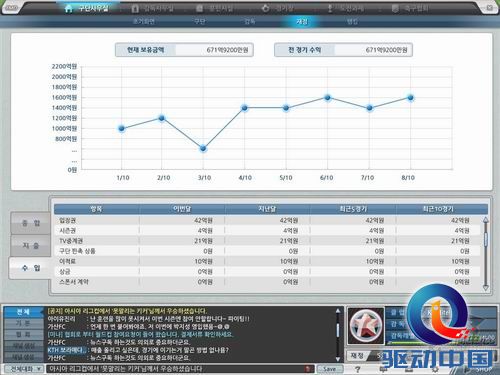Click the down arrow on the table scrollbar

point(486,287)
